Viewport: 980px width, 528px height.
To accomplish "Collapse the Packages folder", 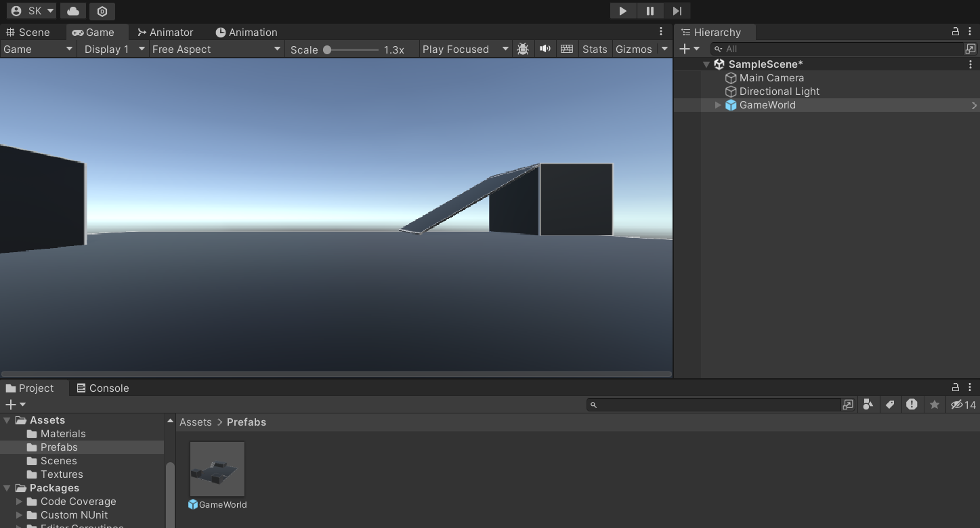I will pyautogui.click(x=7, y=488).
